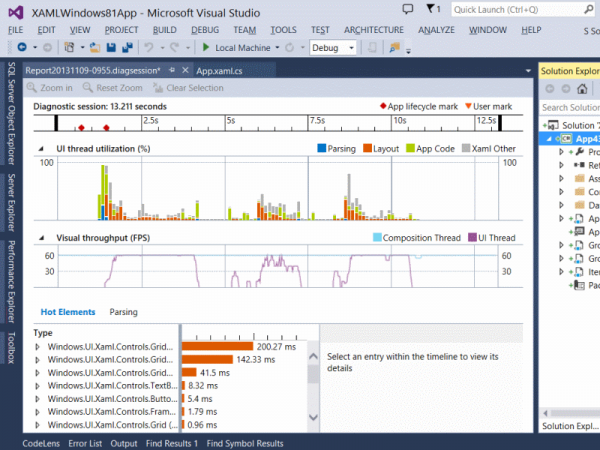Screen dimensions: 600x450
Task: Expand the 142.33 ms Grid row
Action: point(37,360)
